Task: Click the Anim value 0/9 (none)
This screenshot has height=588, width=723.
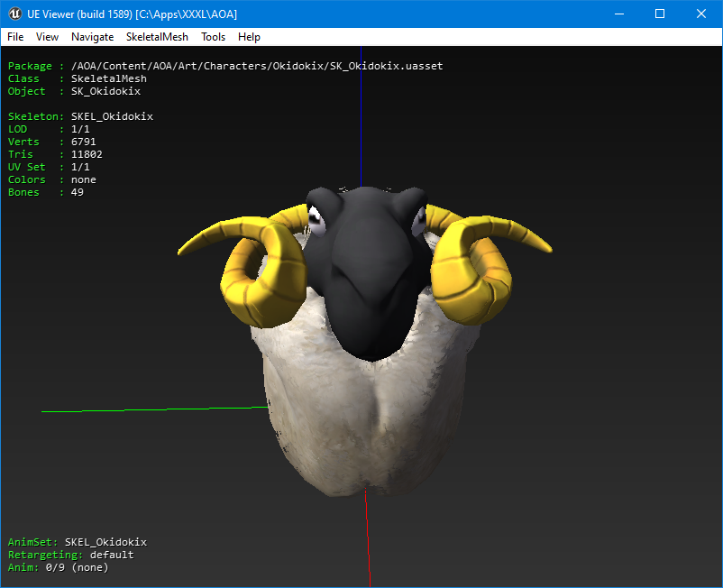Action: pyautogui.click(x=77, y=567)
